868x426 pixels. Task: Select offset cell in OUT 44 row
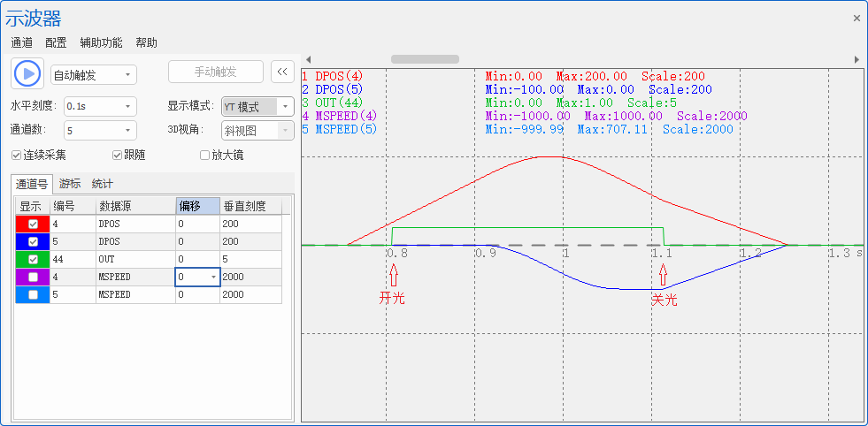(197, 260)
